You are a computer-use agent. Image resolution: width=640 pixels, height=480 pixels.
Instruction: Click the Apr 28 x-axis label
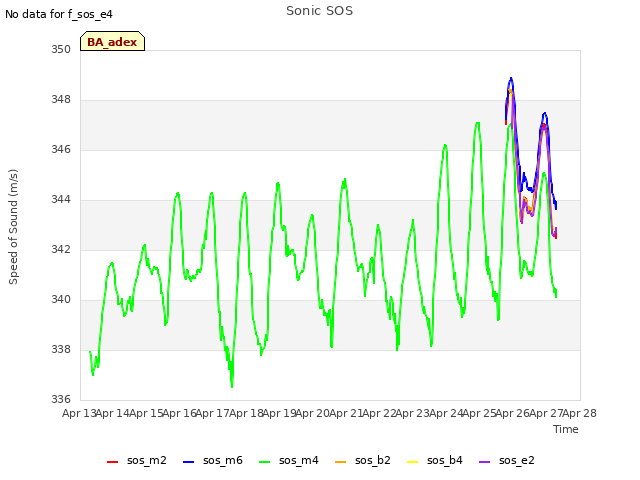579,413
